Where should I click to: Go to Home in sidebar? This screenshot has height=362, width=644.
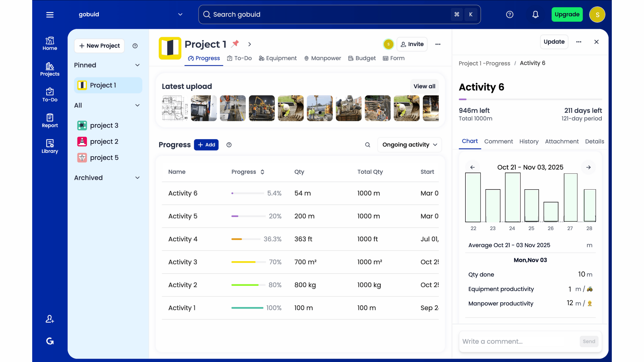[x=50, y=44]
